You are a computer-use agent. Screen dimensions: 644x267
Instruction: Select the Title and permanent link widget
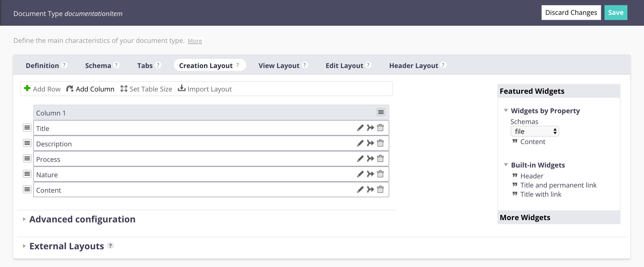558,185
